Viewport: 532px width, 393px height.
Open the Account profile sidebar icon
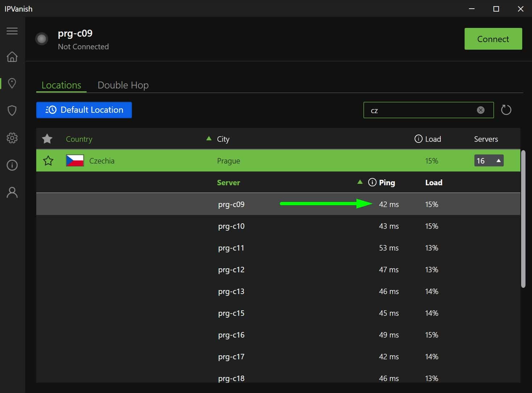[12, 193]
